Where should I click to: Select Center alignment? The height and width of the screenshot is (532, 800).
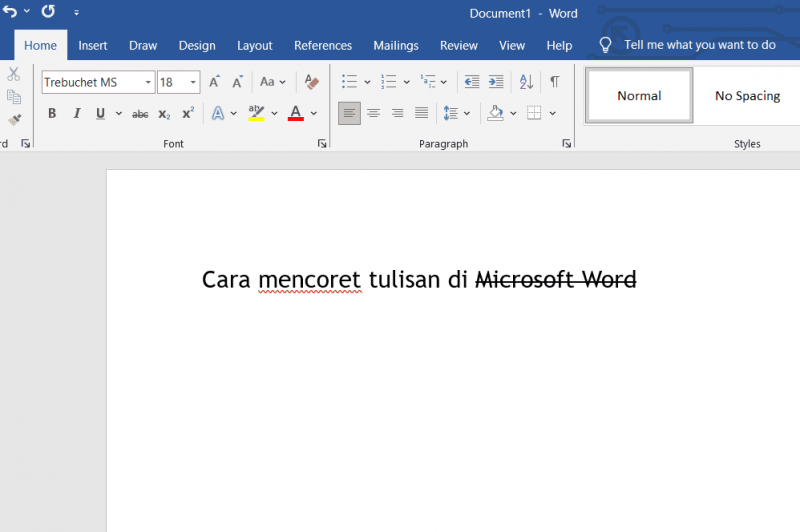click(373, 113)
